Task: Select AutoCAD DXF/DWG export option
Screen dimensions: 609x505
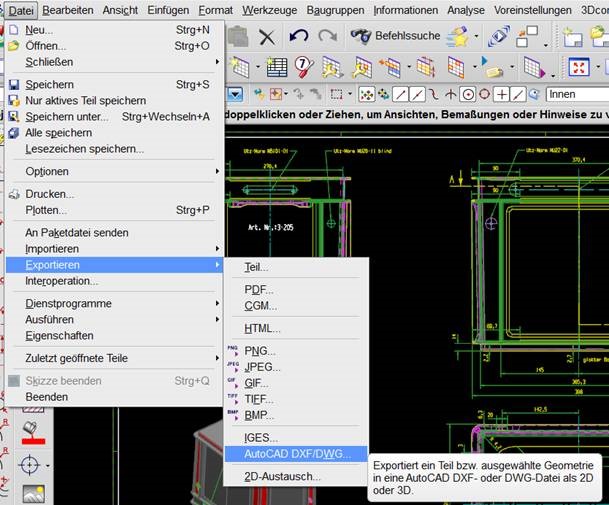Action: click(297, 453)
